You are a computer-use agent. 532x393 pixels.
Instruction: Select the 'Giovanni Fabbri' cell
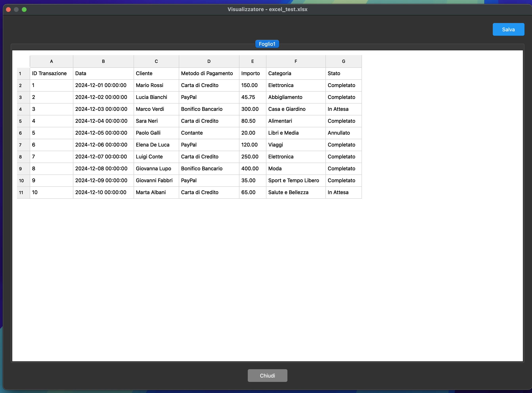[156, 180]
